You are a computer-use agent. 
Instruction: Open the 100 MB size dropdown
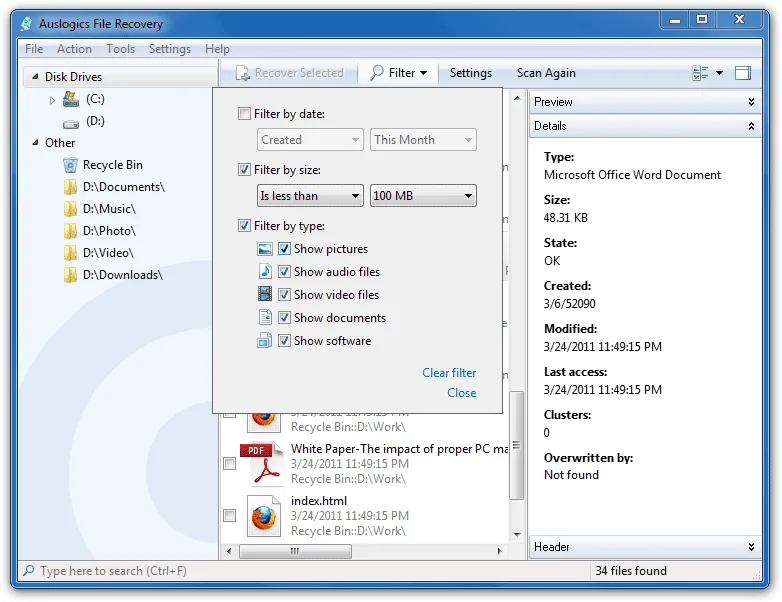point(423,196)
